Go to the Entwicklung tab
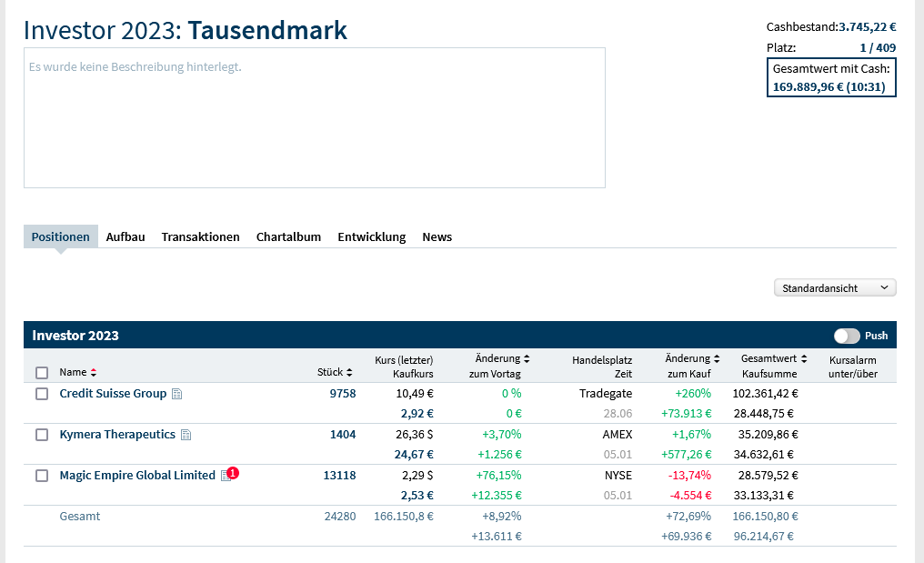Screen dimensions: 924x563 (x=371, y=236)
